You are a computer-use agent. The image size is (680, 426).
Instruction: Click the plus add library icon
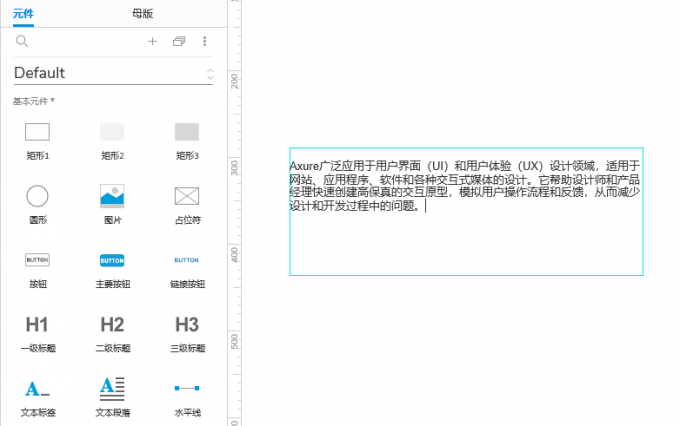[152, 41]
